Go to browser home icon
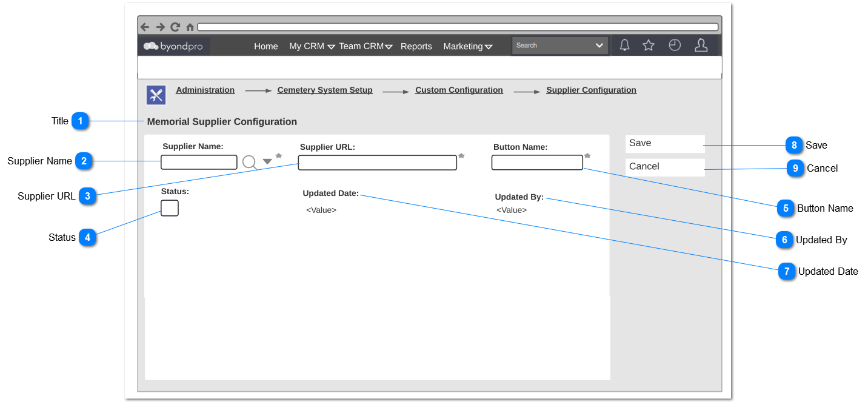 [x=190, y=27]
